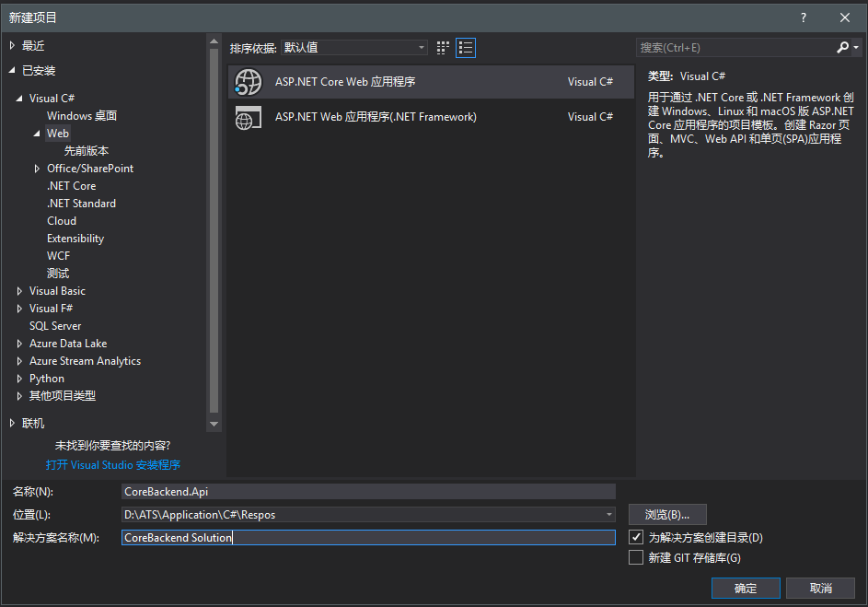Click the ASP.NET Web Framework template icon
Screen dimensions: 868x607
(248, 117)
